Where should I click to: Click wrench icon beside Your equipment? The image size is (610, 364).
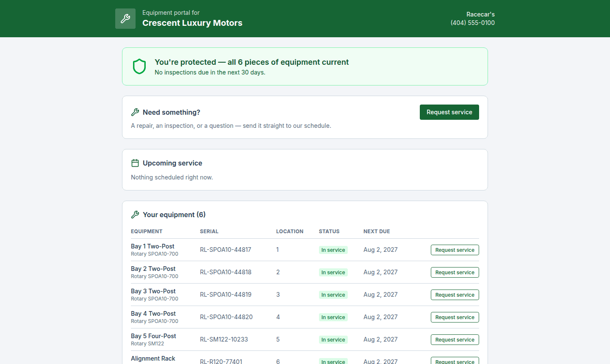tap(135, 215)
